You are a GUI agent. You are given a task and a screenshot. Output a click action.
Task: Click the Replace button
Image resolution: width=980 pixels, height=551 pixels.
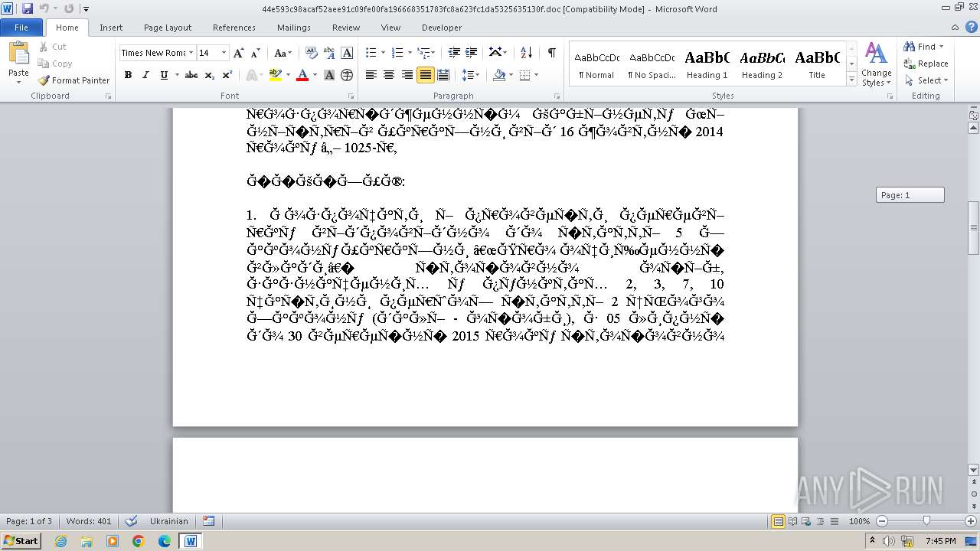point(926,64)
